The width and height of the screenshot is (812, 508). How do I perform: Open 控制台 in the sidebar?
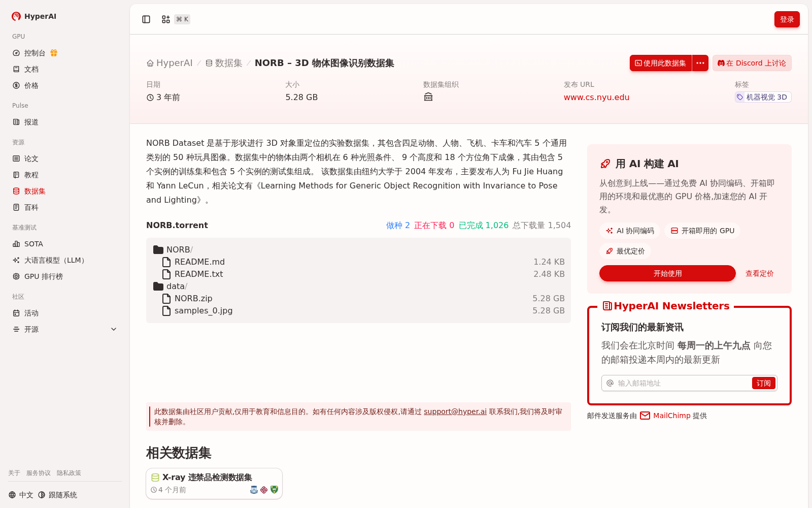(x=35, y=53)
